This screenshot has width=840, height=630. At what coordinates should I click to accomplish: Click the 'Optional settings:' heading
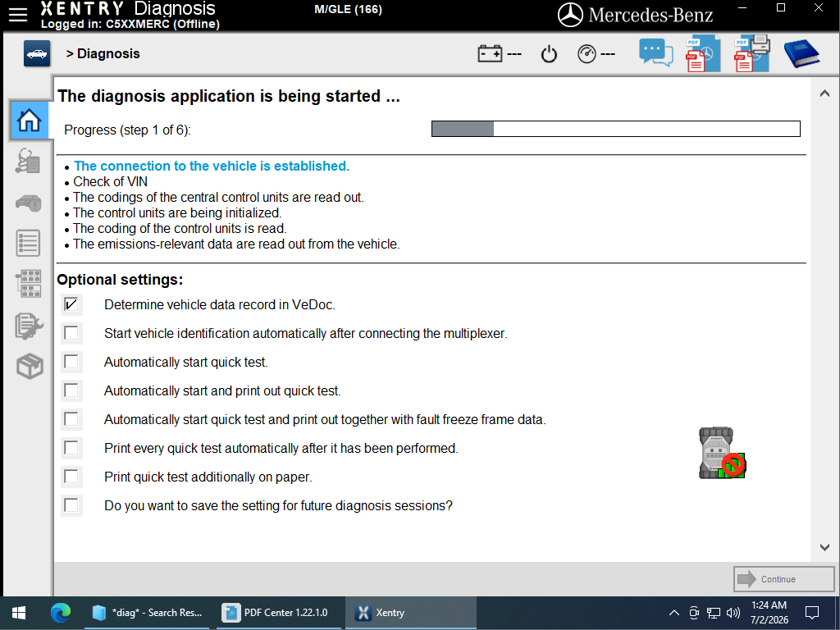120,280
